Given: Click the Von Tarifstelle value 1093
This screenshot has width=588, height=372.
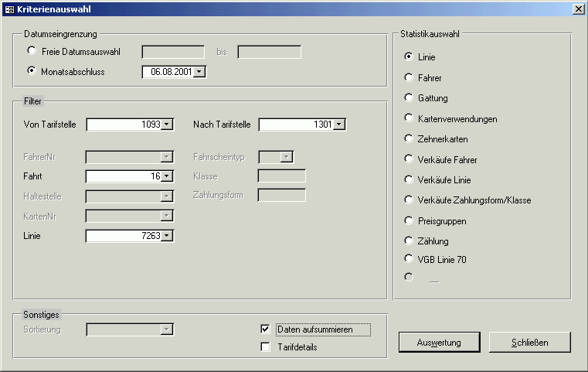Looking at the screenshot, I should [x=151, y=125].
